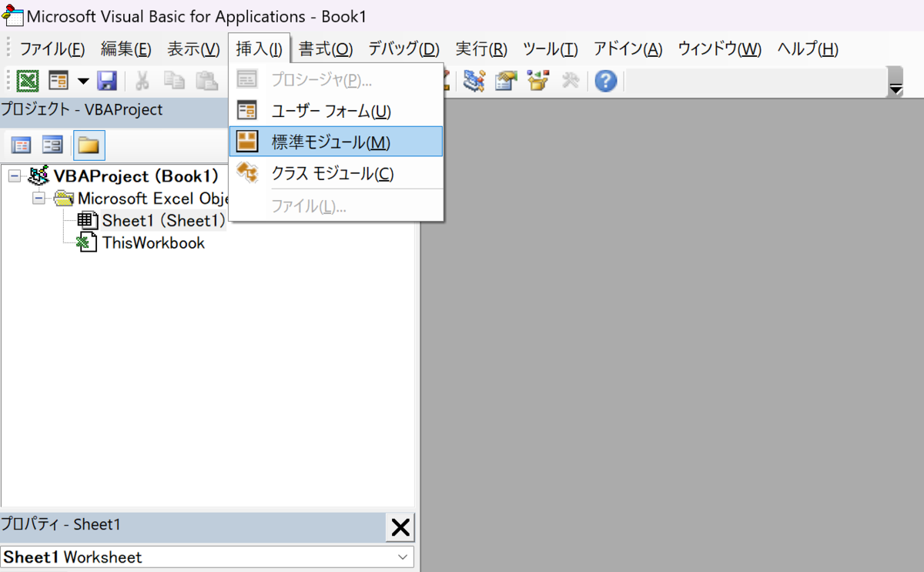
Task: Open Visual Basic Help question mark icon
Action: pyautogui.click(x=606, y=81)
